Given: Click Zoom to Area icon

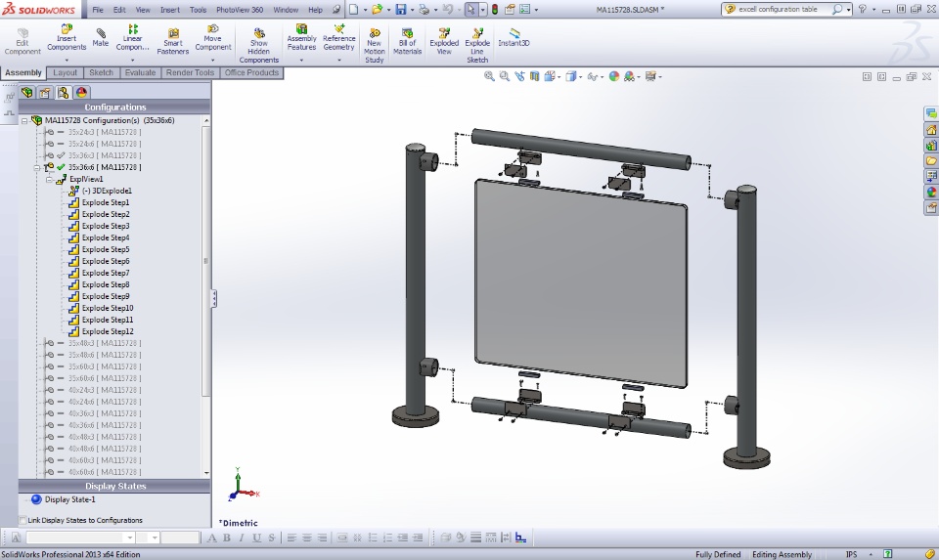Looking at the screenshot, I should click(x=505, y=76).
